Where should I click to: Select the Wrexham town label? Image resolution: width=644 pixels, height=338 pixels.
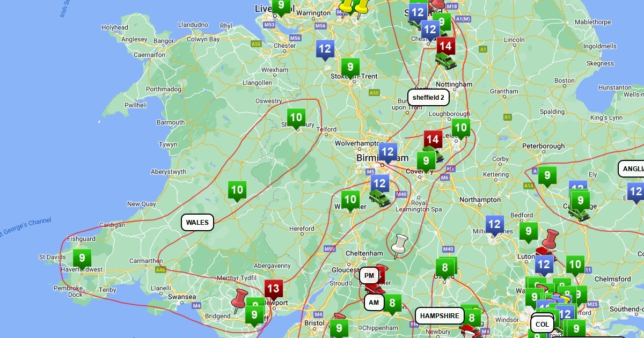[x=275, y=70]
